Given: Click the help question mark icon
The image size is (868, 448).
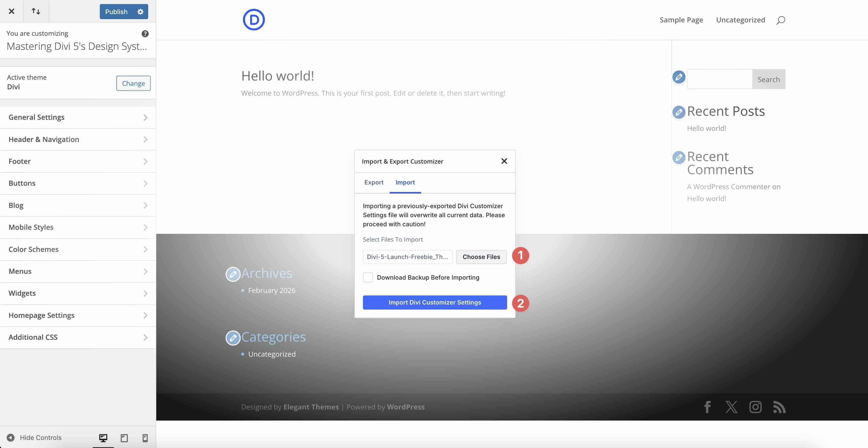Looking at the screenshot, I should click(145, 34).
